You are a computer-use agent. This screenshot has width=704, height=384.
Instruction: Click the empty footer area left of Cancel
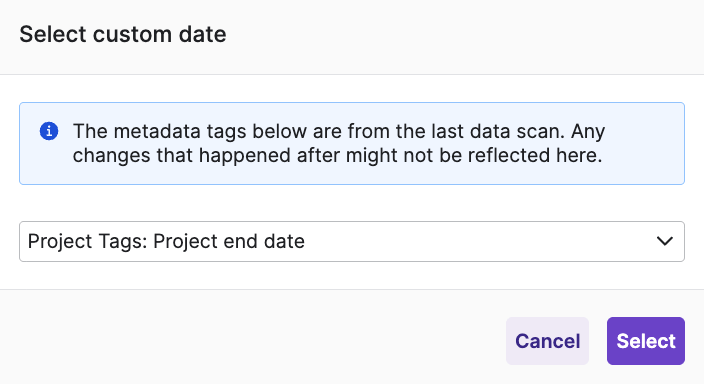251,341
